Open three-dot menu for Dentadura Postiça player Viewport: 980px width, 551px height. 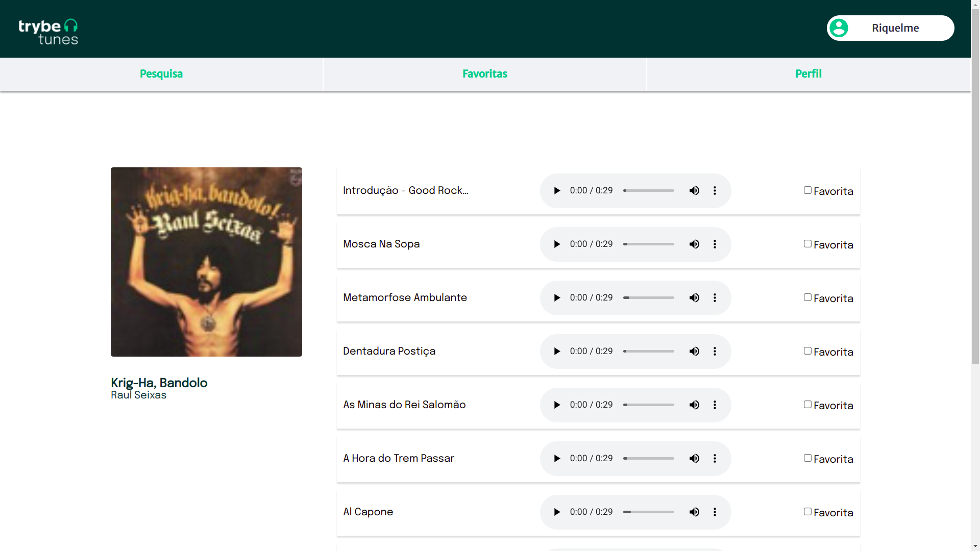(x=715, y=352)
